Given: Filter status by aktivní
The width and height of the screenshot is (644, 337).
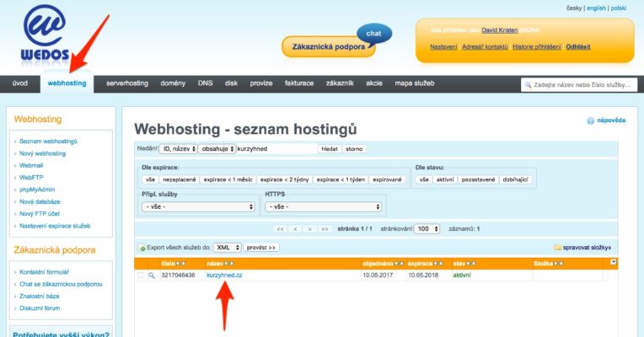Looking at the screenshot, I should pyautogui.click(x=445, y=179).
